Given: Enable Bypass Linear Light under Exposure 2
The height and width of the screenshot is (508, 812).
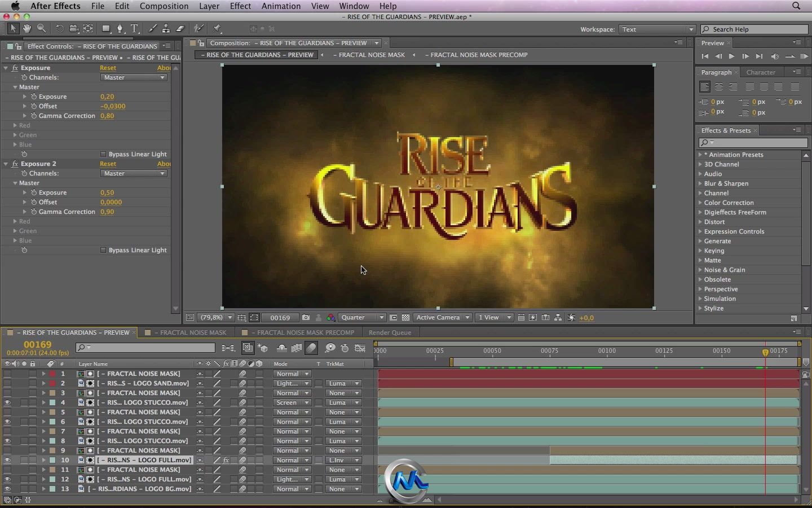Looking at the screenshot, I should coord(103,250).
